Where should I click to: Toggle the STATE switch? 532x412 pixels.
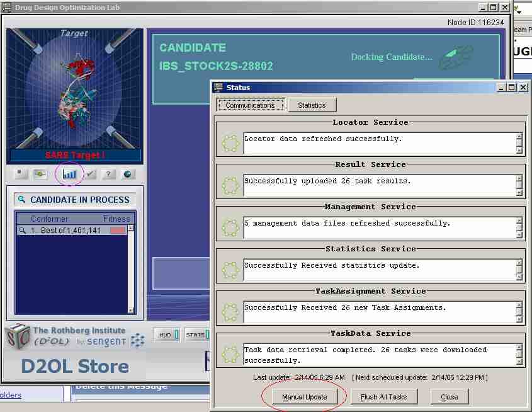(x=197, y=335)
